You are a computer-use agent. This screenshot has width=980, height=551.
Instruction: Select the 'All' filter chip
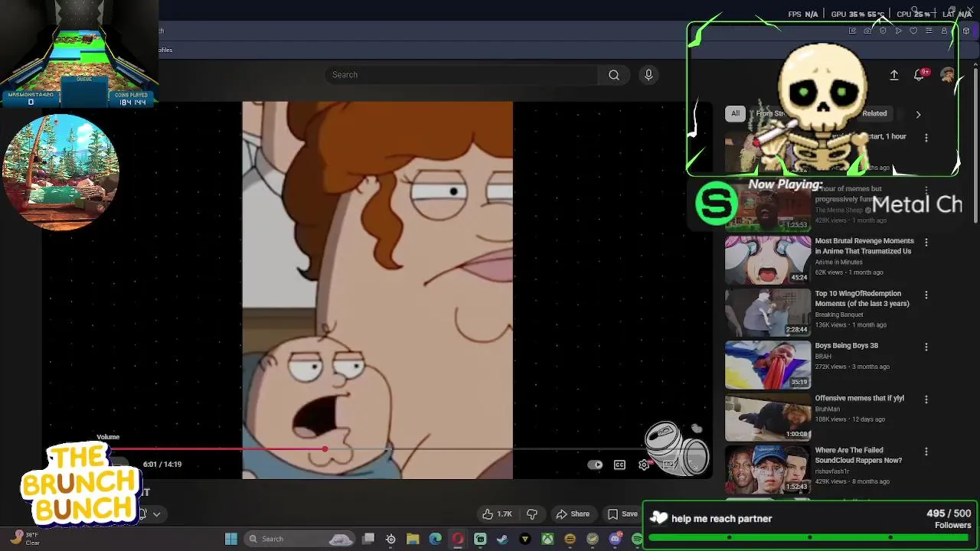click(735, 113)
